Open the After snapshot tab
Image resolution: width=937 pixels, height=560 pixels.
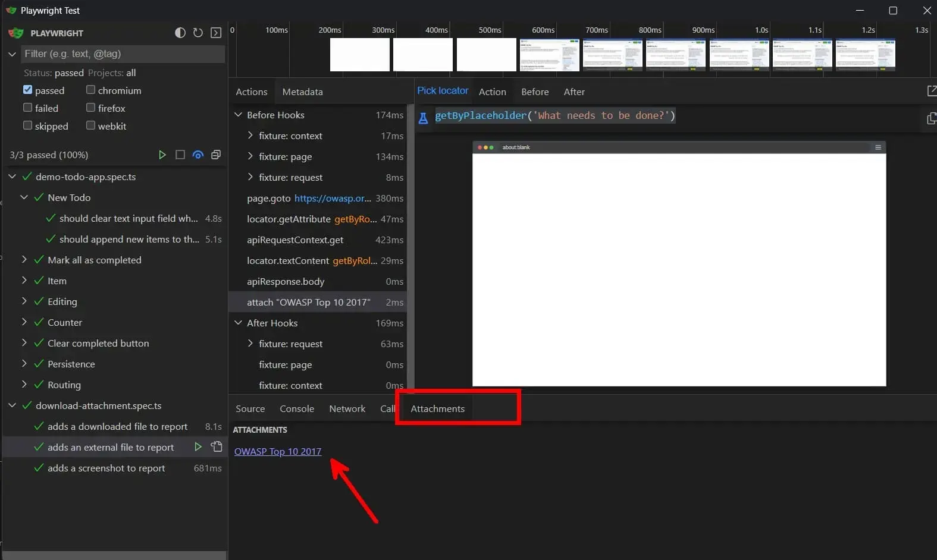tap(574, 92)
